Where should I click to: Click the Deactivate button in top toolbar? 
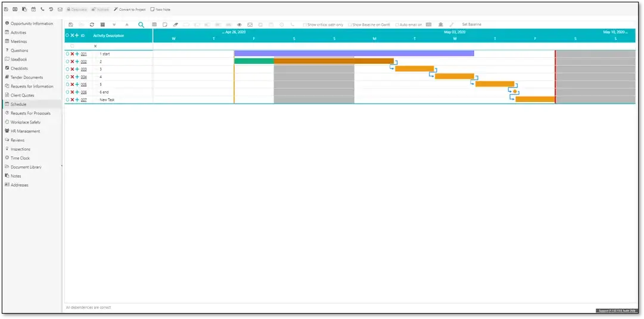pos(76,9)
